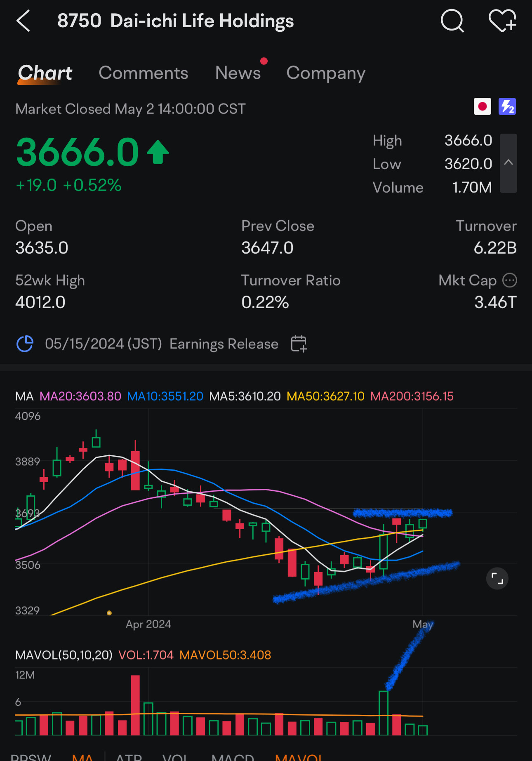Tap the +19.0 +0.52% change
Viewport: 532px width, 761px height.
tap(68, 185)
